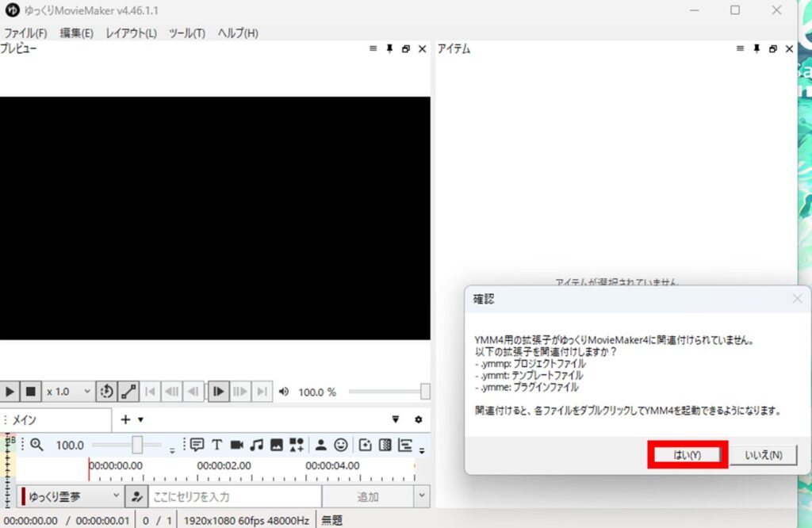
Task: Decline with the いいえ(N) button
Action: coord(764,454)
